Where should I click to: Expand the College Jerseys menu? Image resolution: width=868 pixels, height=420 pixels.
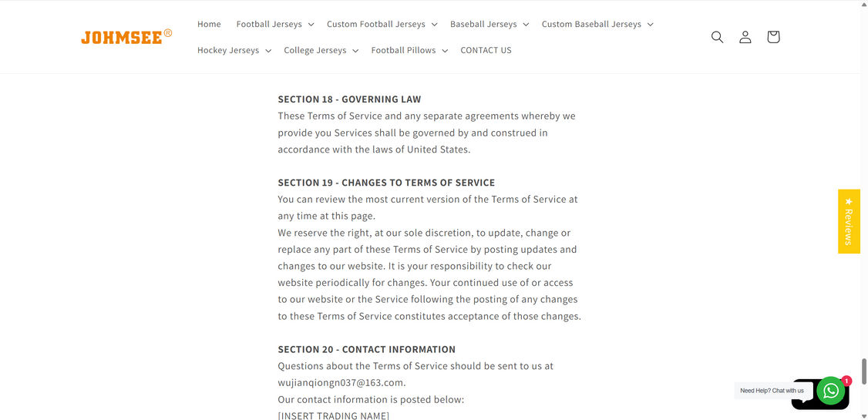coord(321,50)
